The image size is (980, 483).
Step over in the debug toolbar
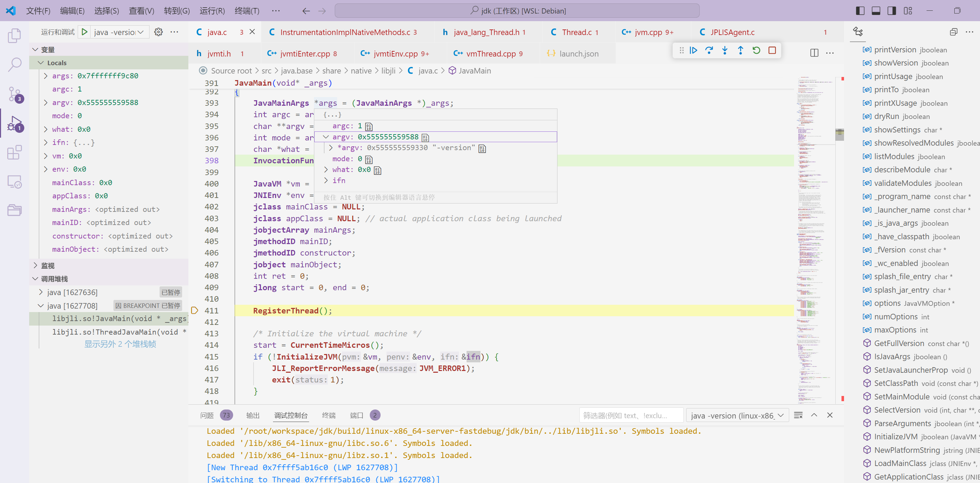[x=709, y=50]
